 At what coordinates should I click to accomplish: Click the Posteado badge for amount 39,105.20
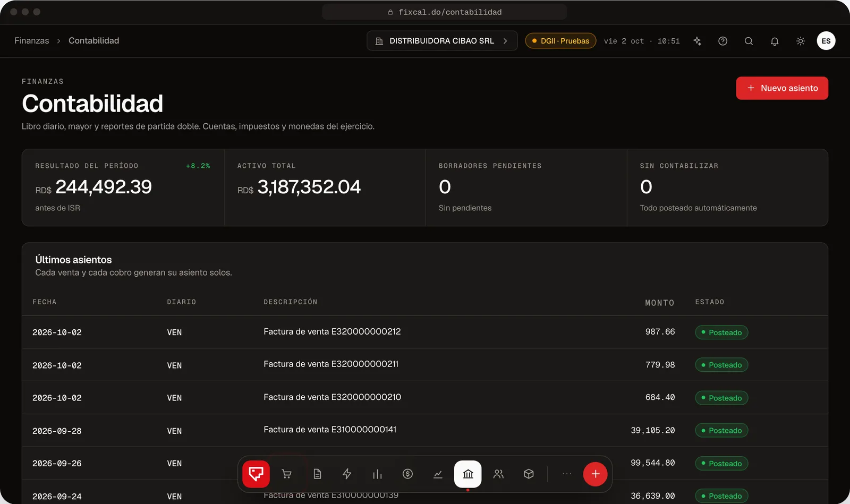pyautogui.click(x=721, y=430)
